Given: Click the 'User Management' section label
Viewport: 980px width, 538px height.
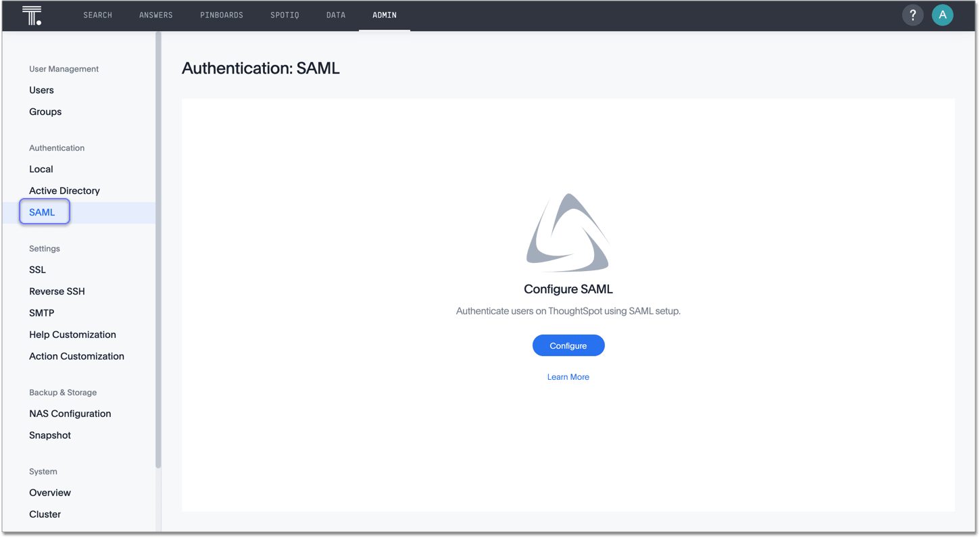Looking at the screenshot, I should [64, 69].
